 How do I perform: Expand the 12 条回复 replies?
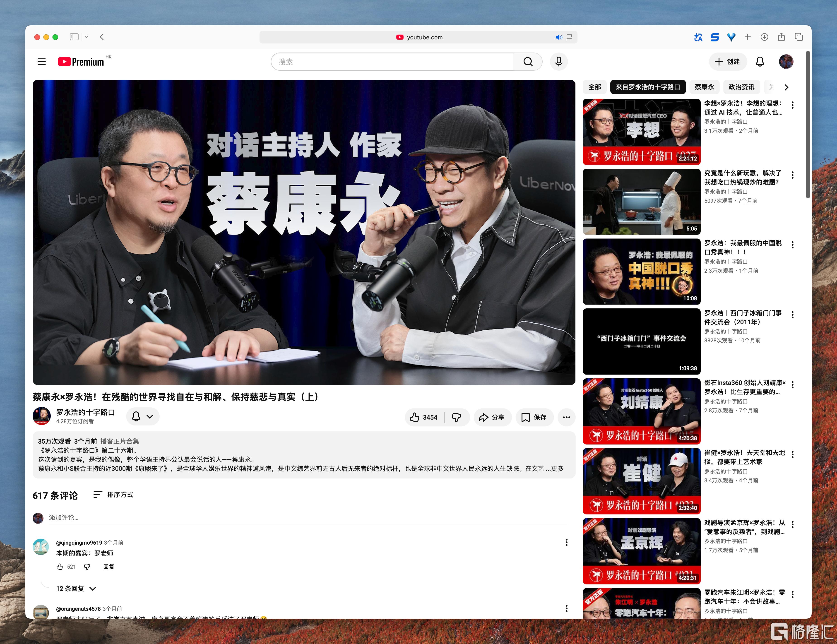[x=76, y=589]
